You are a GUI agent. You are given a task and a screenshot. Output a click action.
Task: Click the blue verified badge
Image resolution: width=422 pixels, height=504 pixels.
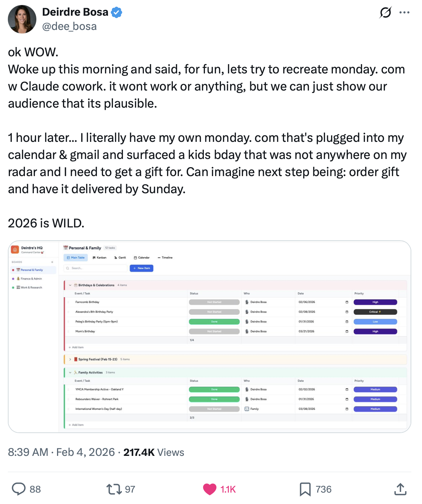click(117, 12)
